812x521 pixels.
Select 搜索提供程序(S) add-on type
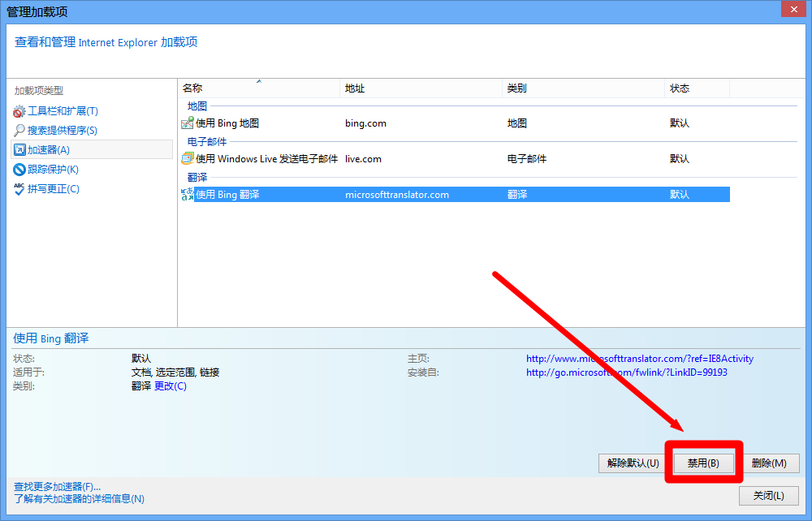(x=63, y=131)
